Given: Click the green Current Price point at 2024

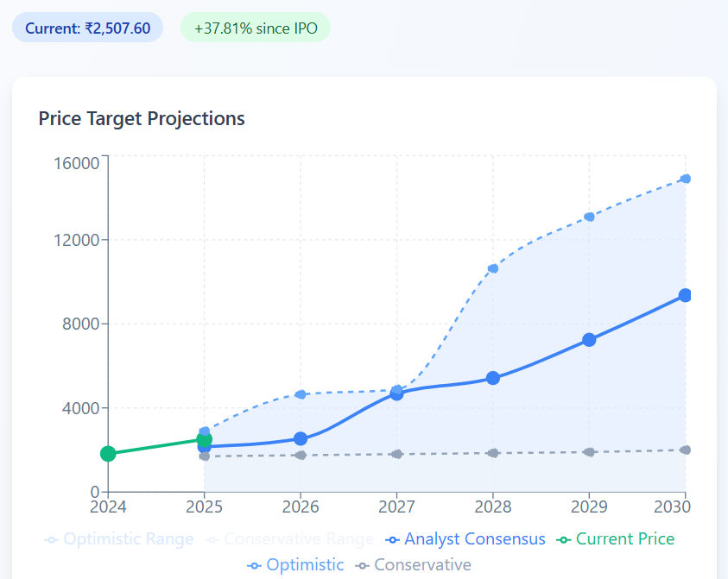Looking at the screenshot, I should click(x=108, y=454).
